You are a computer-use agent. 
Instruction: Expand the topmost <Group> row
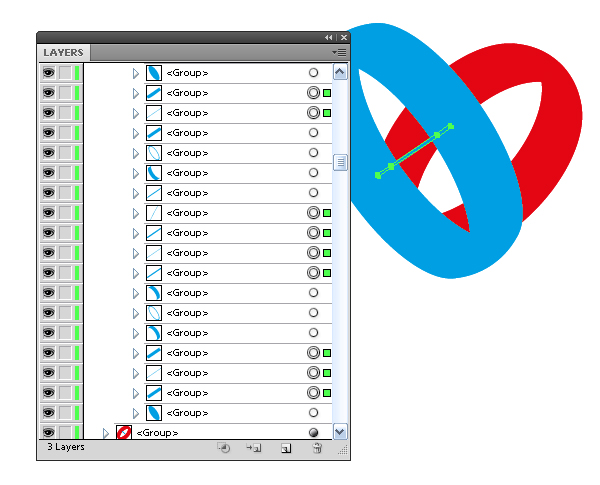136,73
